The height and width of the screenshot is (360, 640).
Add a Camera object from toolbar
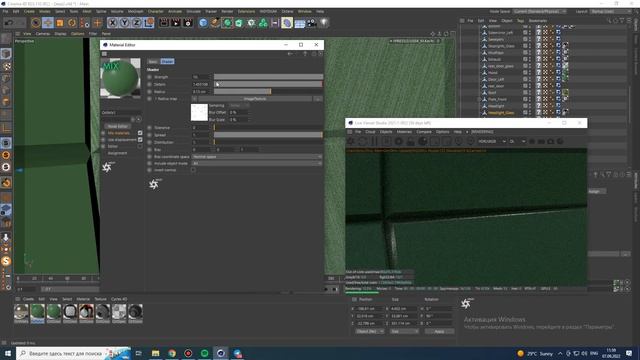(x=311, y=23)
